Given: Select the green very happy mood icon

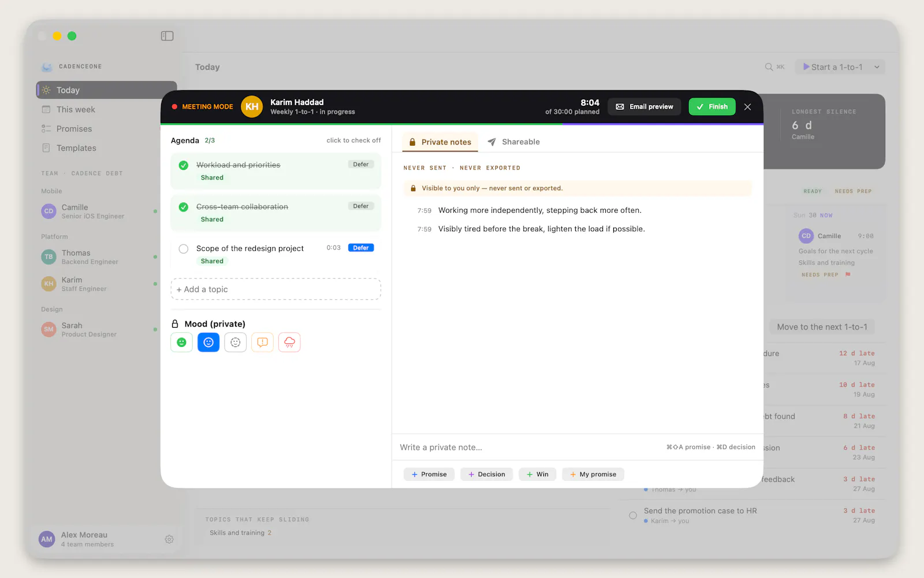Looking at the screenshot, I should 181,342.
